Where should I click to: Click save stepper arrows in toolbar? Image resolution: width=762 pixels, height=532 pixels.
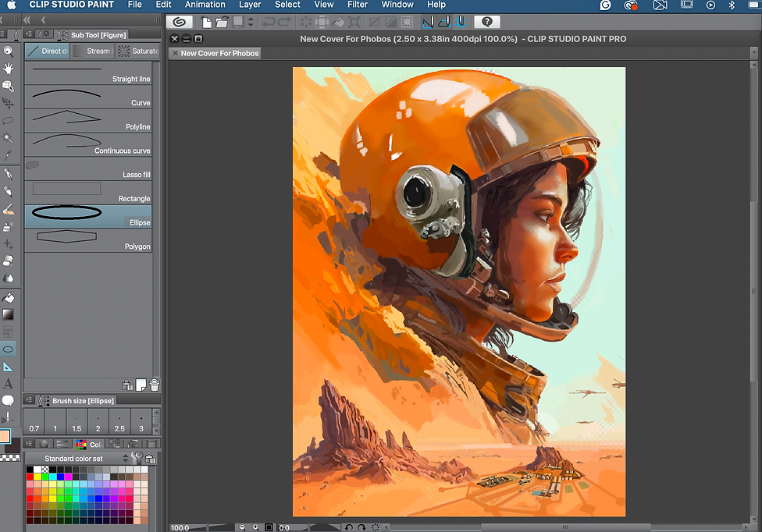pos(251,23)
